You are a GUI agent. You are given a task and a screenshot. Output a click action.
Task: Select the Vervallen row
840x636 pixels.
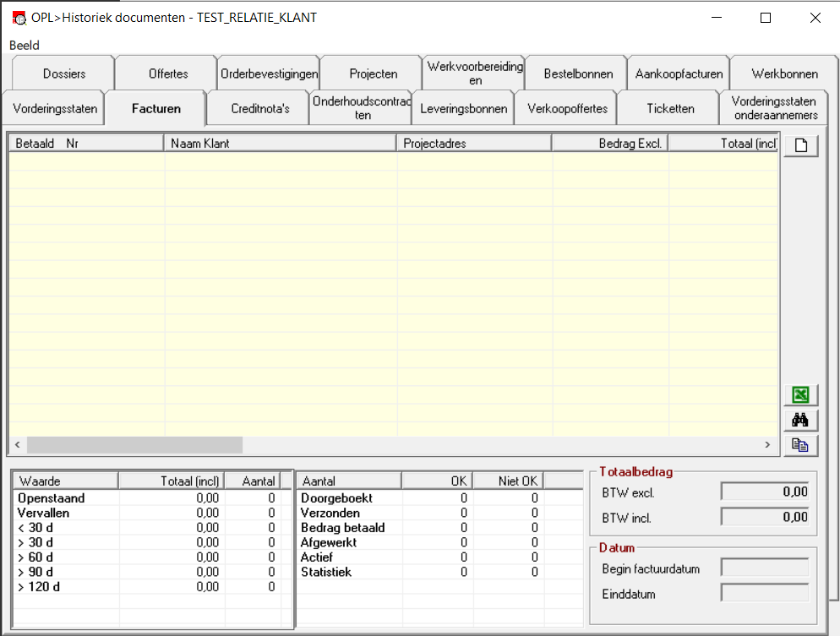152,513
